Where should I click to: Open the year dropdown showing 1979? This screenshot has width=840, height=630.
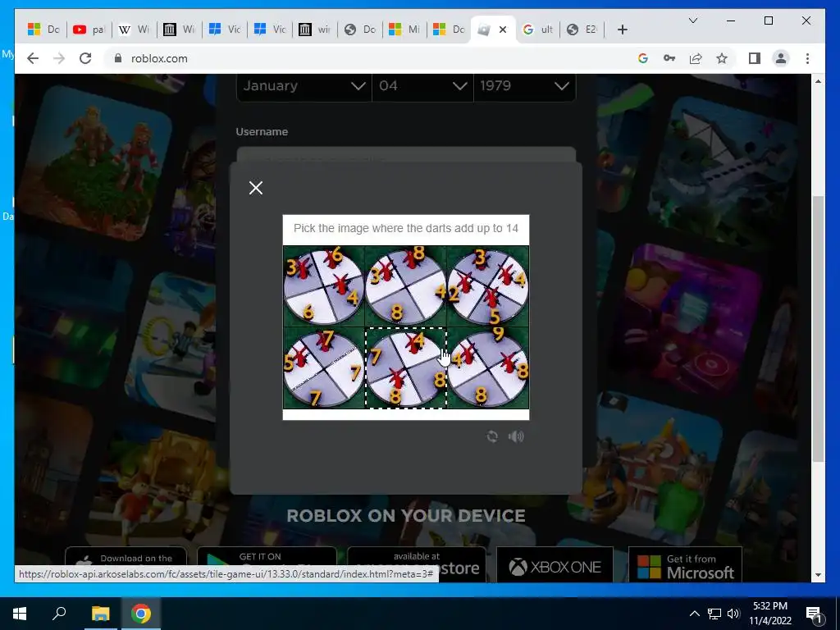(x=524, y=86)
